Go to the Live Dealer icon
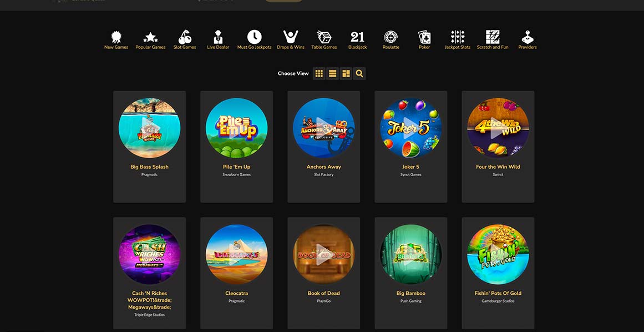 [218, 37]
